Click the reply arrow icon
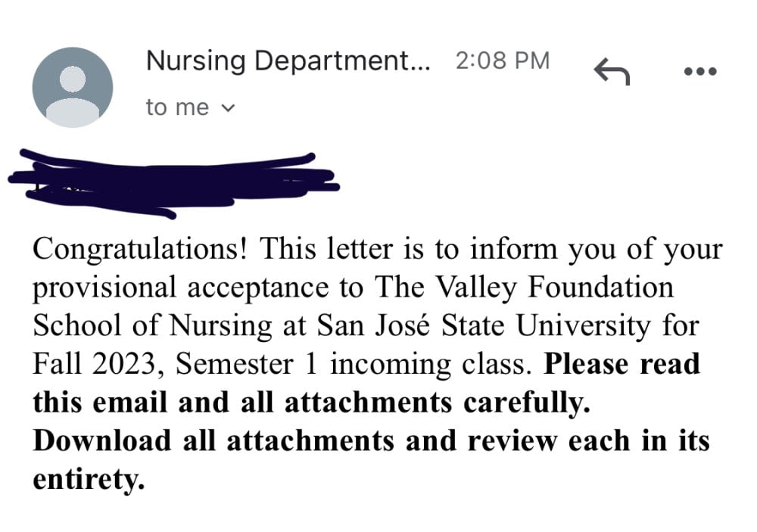The width and height of the screenshot is (757, 532). pyautogui.click(x=612, y=71)
